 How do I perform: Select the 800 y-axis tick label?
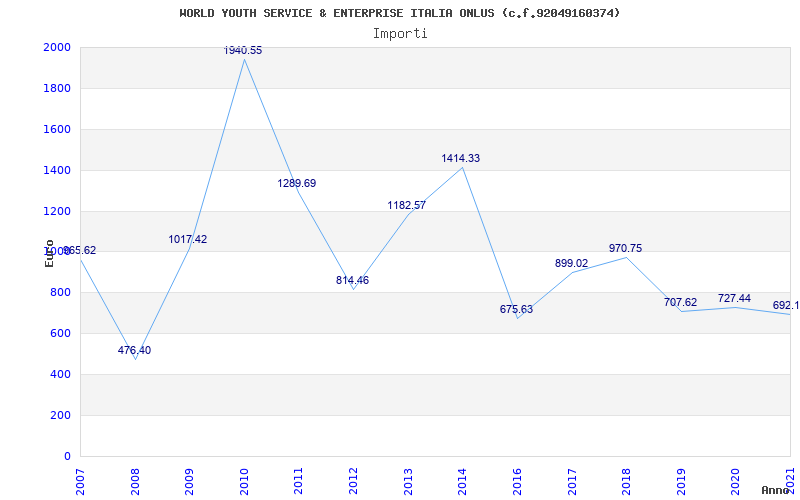60,293
